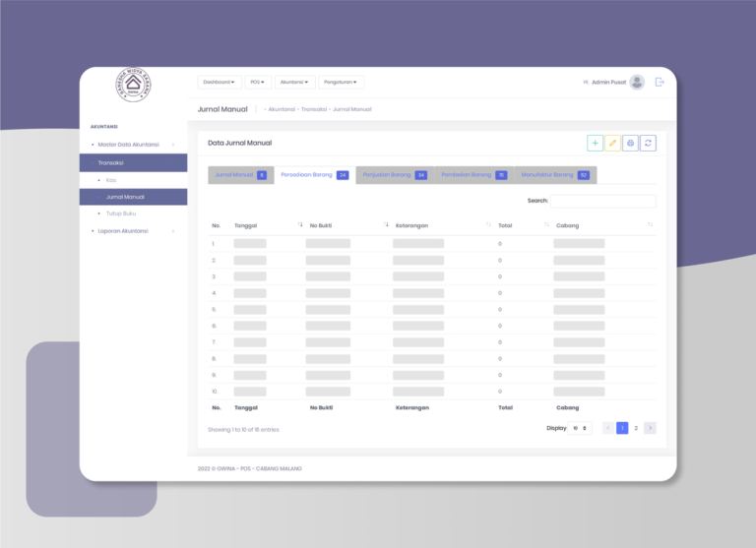Click the footer '2022 © GWINA - POS - CABANG MALANG'

click(250, 469)
